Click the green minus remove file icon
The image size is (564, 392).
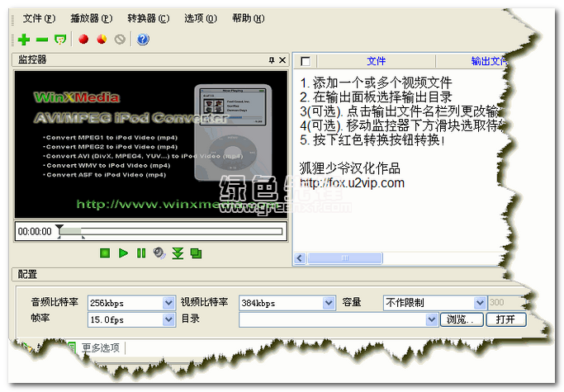tap(42, 40)
